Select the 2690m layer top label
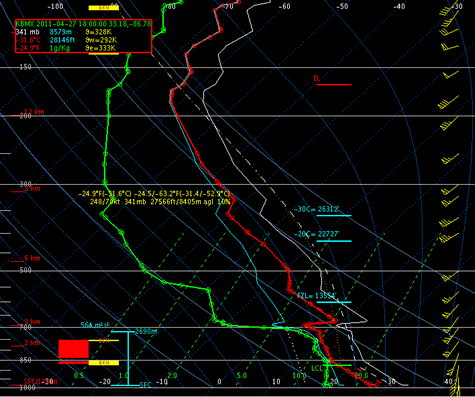Screen dimensions: 475x397 [146, 331]
